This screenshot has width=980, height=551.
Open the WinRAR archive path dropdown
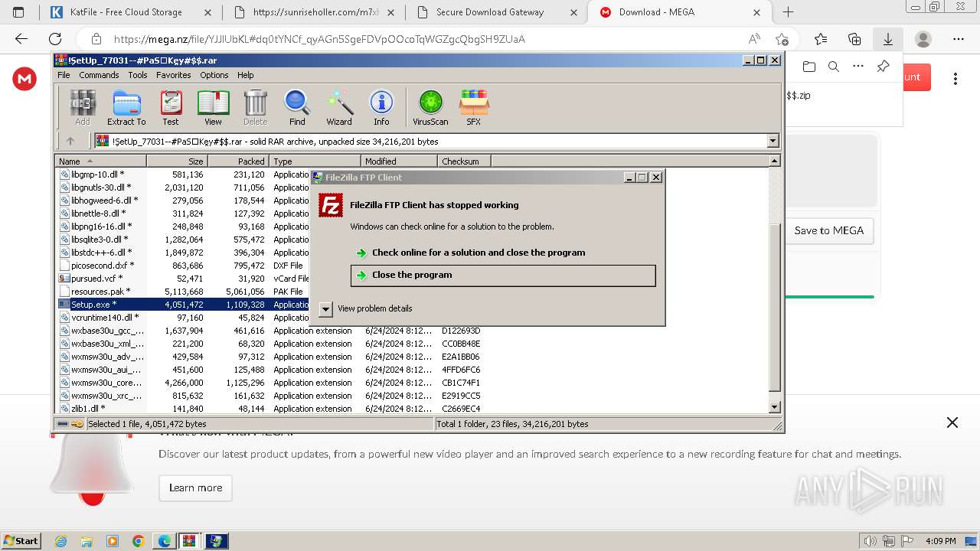pyautogui.click(x=773, y=141)
